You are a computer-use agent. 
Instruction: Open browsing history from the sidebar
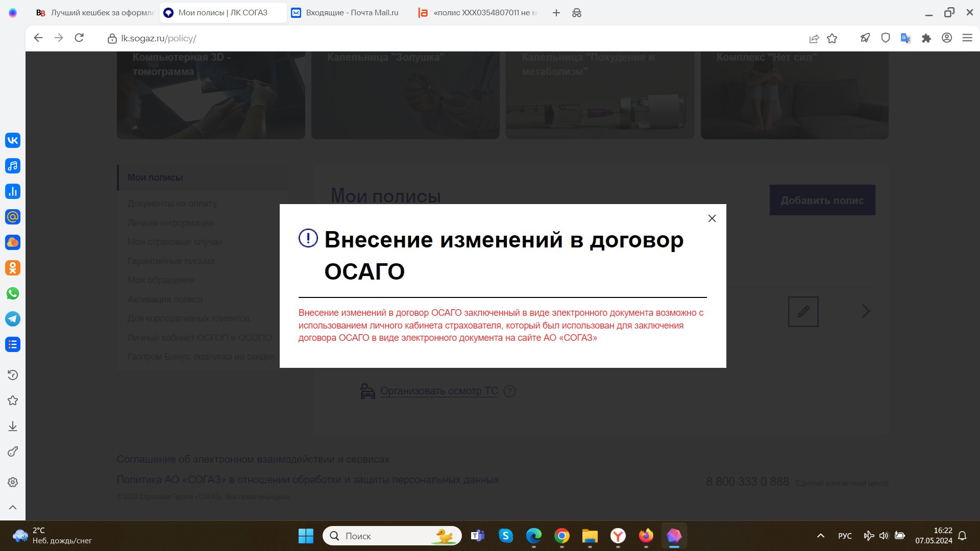tap(13, 375)
